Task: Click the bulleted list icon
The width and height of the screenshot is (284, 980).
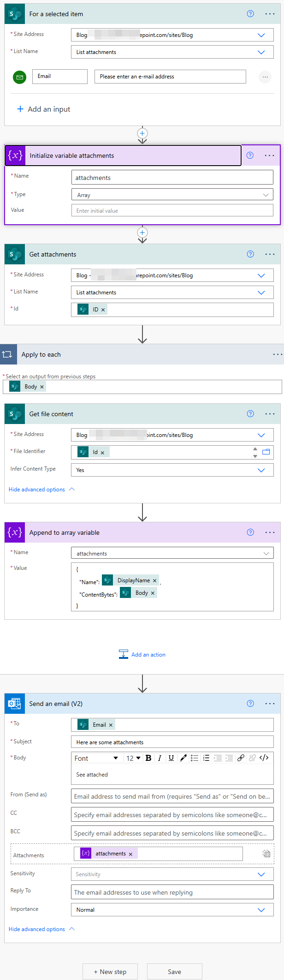Action: pos(195,758)
